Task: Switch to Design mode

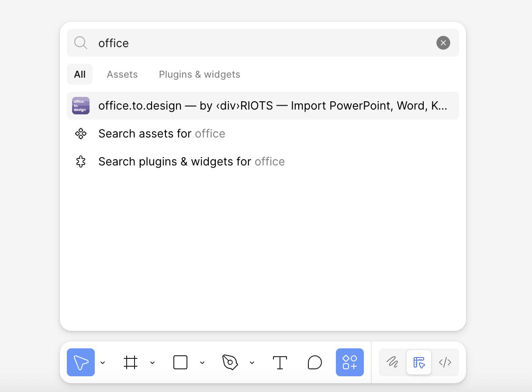Action: [419, 362]
